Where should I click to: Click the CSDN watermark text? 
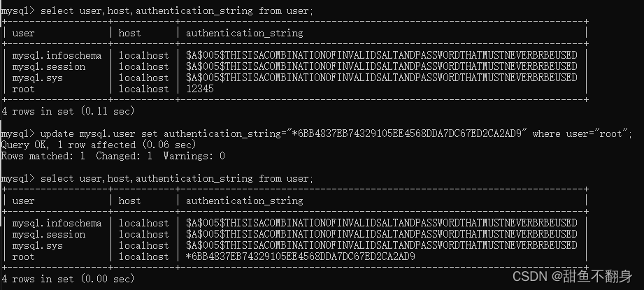click(572, 276)
